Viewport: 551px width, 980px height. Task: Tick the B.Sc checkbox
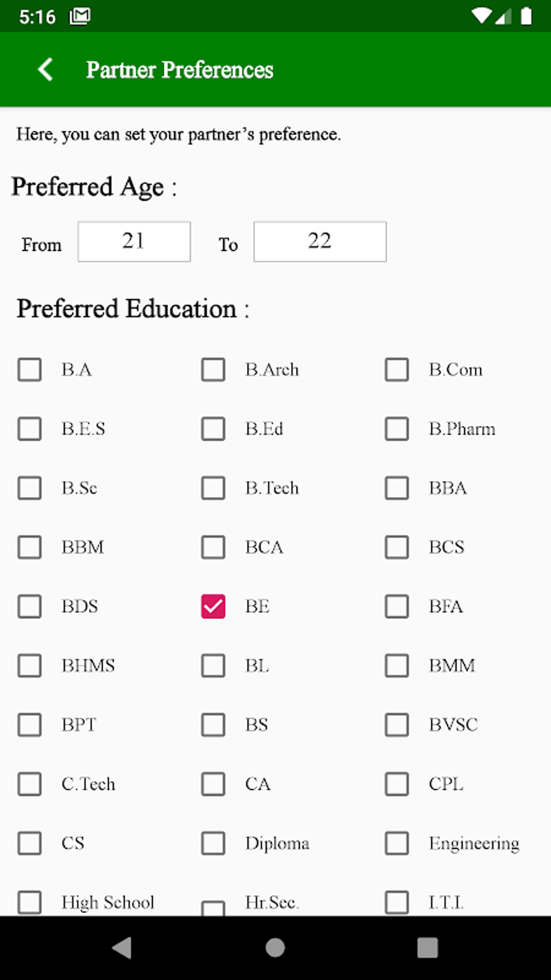[30, 488]
